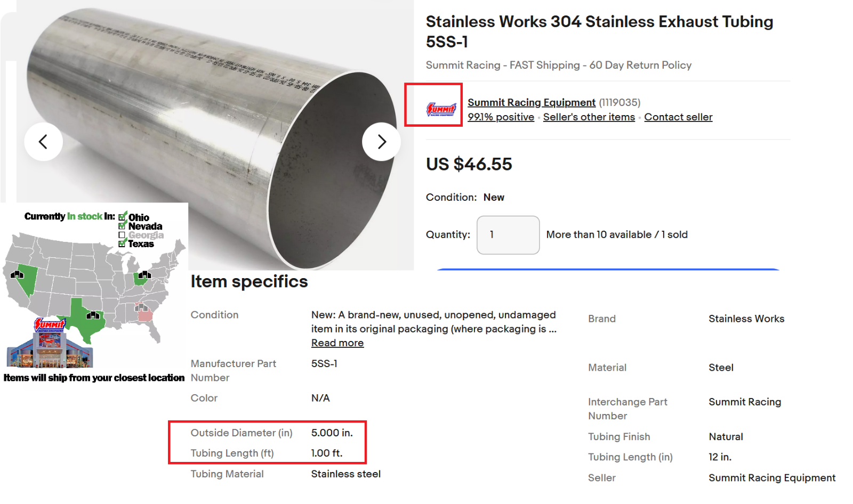Click the Contact seller link
The image size is (853, 504).
click(x=678, y=117)
